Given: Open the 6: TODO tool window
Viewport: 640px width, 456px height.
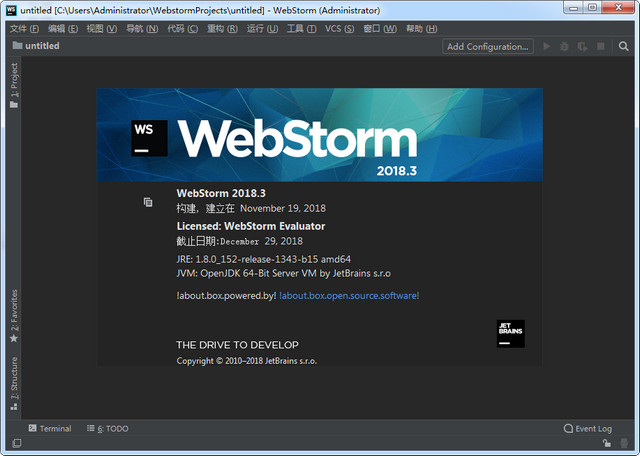Looking at the screenshot, I should coord(108,428).
